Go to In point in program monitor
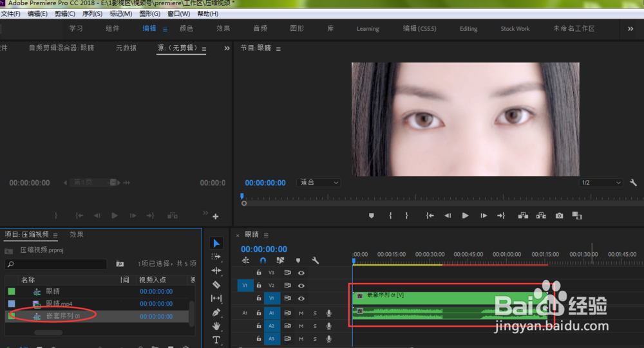Viewport: 644px width, 348px height. click(430, 215)
